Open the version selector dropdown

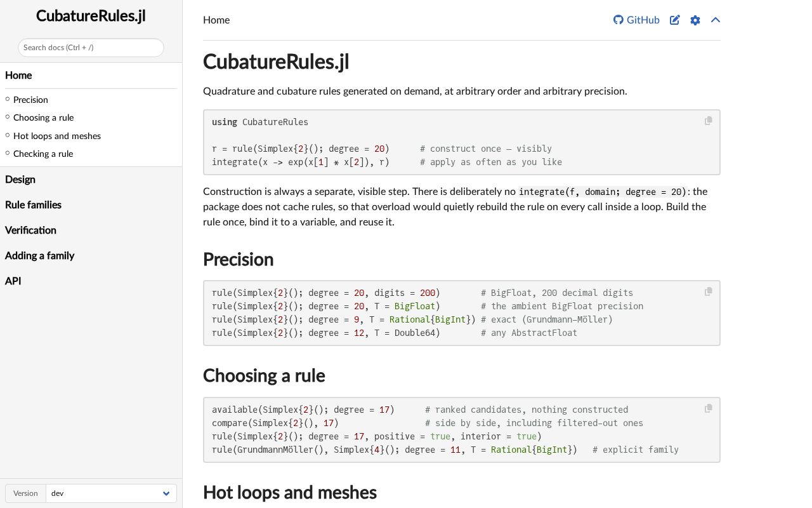click(111, 493)
